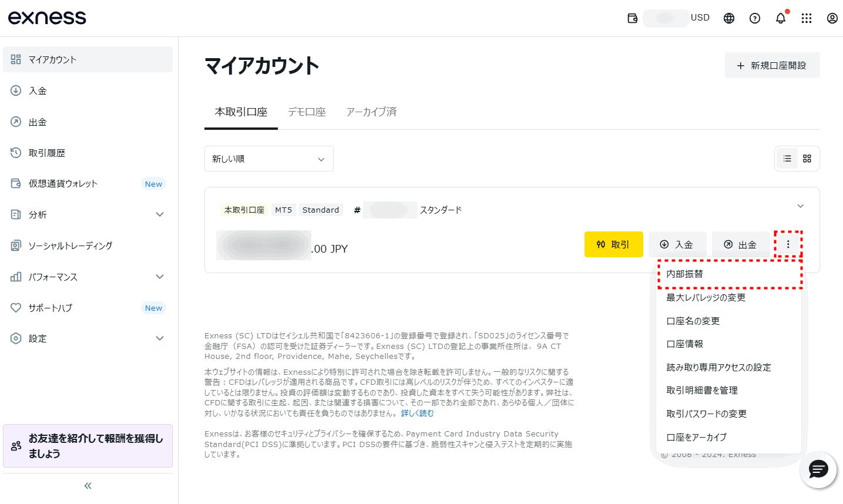Open the help question mark icon
Screen dimensions: 843x504
[755, 18]
